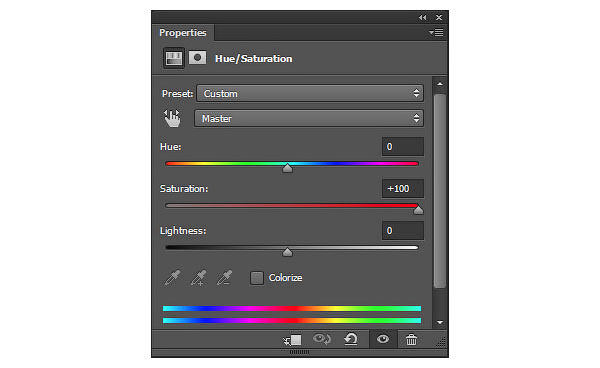Screen dimensions: 600x368
Task: Delete this adjustment layer with trash icon
Action: 411,339
